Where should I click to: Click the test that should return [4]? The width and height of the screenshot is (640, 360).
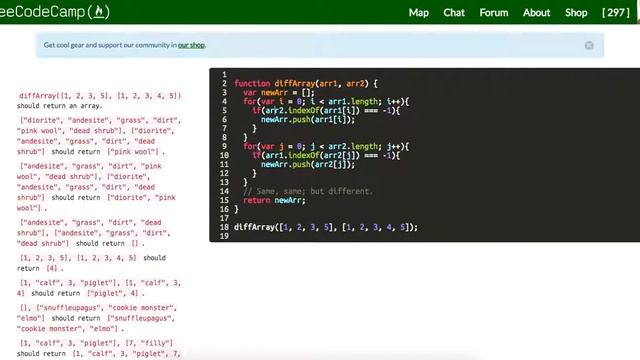pos(91,263)
